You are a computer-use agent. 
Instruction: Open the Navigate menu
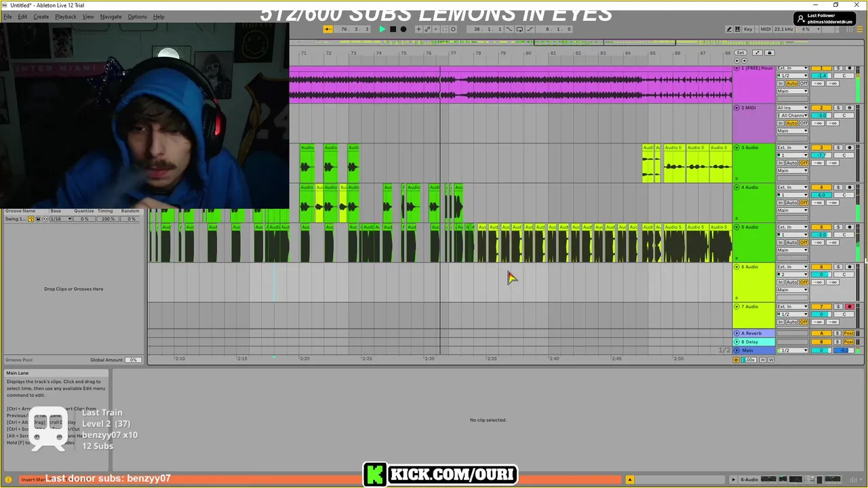click(111, 16)
